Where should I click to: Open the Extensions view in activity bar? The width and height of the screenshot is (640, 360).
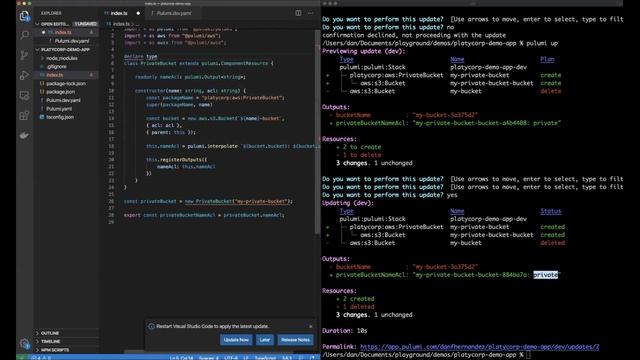(x=24, y=116)
